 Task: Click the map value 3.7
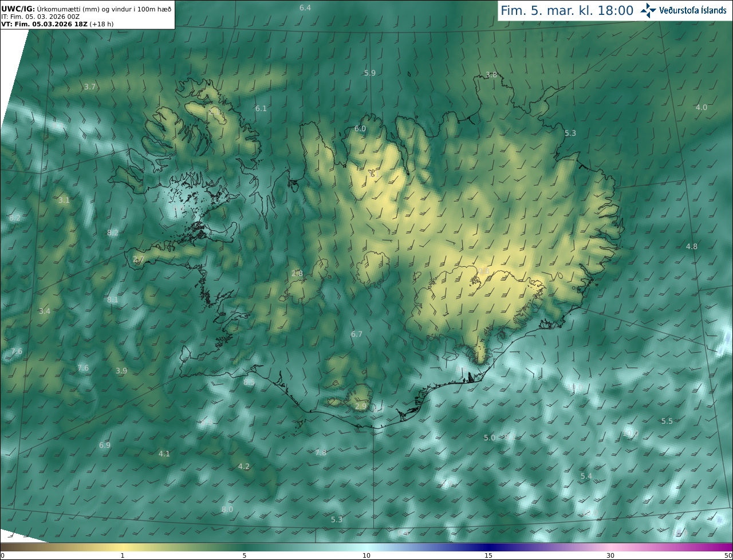tap(90, 87)
